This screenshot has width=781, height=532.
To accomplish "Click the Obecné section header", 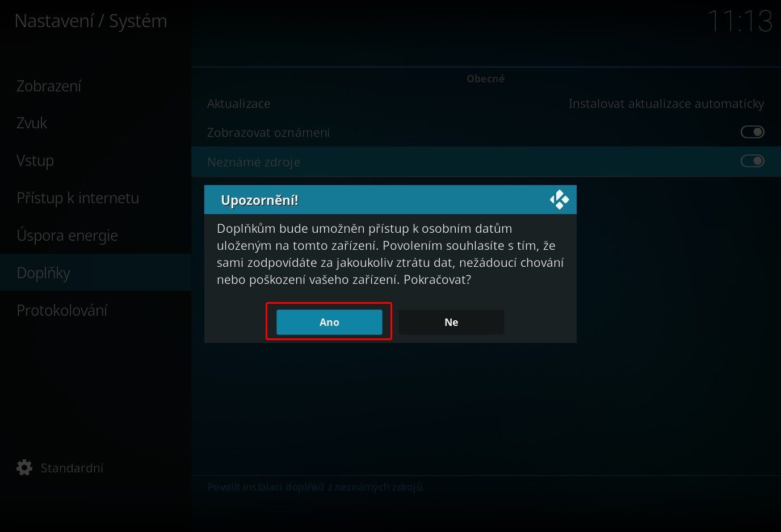I will pyautogui.click(x=486, y=79).
